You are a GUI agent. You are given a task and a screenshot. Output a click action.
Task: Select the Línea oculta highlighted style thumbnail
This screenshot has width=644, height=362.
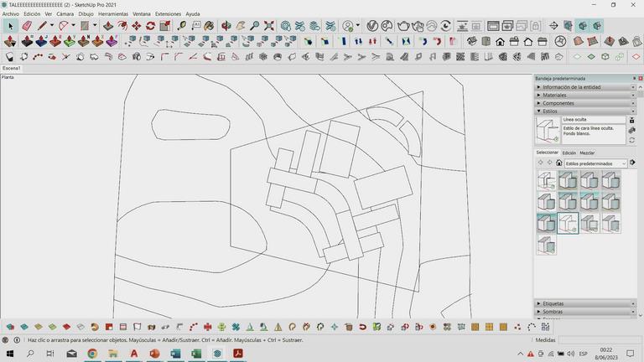(x=568, y=223)
